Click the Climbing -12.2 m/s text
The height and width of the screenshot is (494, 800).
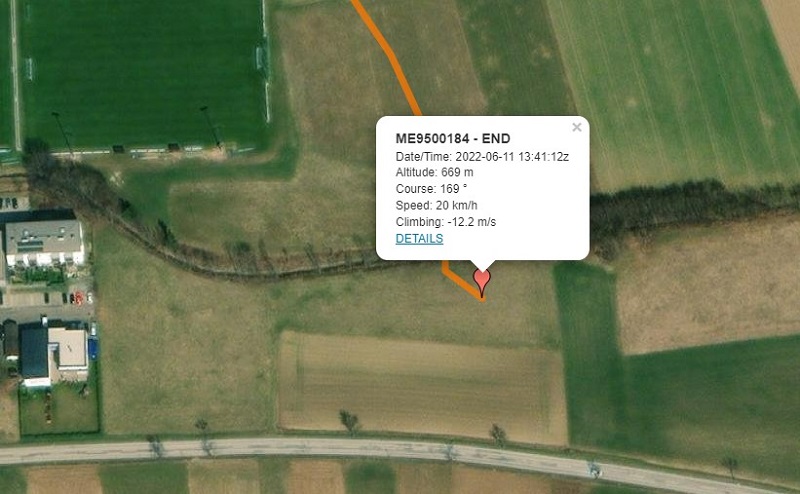coord(445,222)
